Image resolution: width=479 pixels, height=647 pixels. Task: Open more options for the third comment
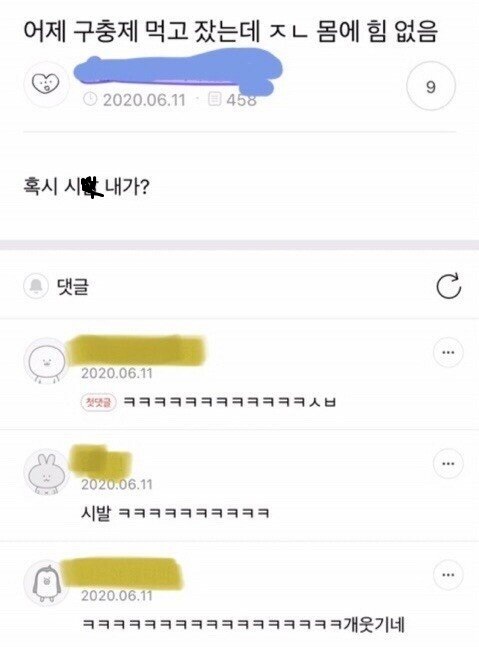click(448, 575)
